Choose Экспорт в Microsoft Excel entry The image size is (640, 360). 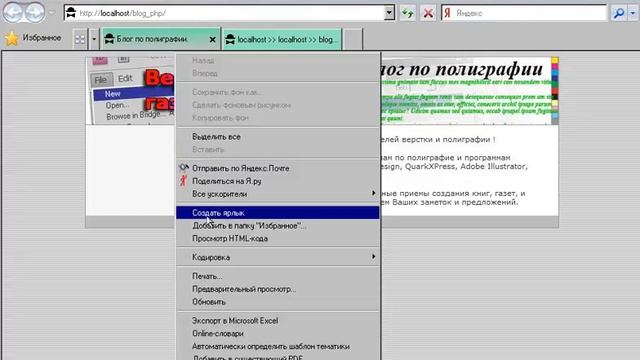point(278,321)
